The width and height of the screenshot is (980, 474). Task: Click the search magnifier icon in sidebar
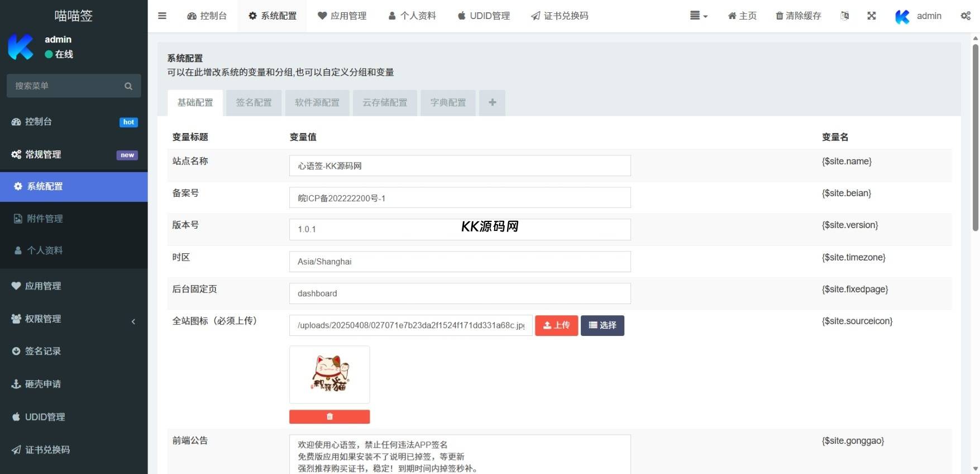pyautogui.click(x=128, y=86)
